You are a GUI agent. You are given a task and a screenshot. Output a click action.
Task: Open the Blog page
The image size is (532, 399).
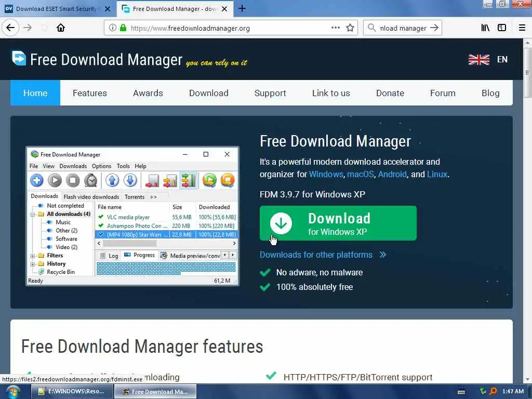(490, 93)
